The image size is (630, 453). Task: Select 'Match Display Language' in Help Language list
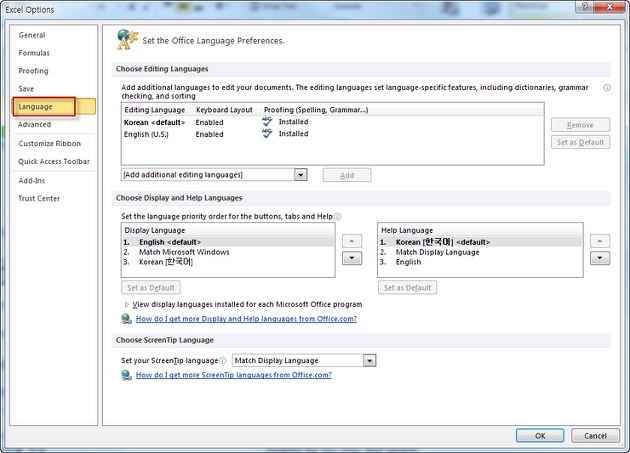[x=480, y=252]
